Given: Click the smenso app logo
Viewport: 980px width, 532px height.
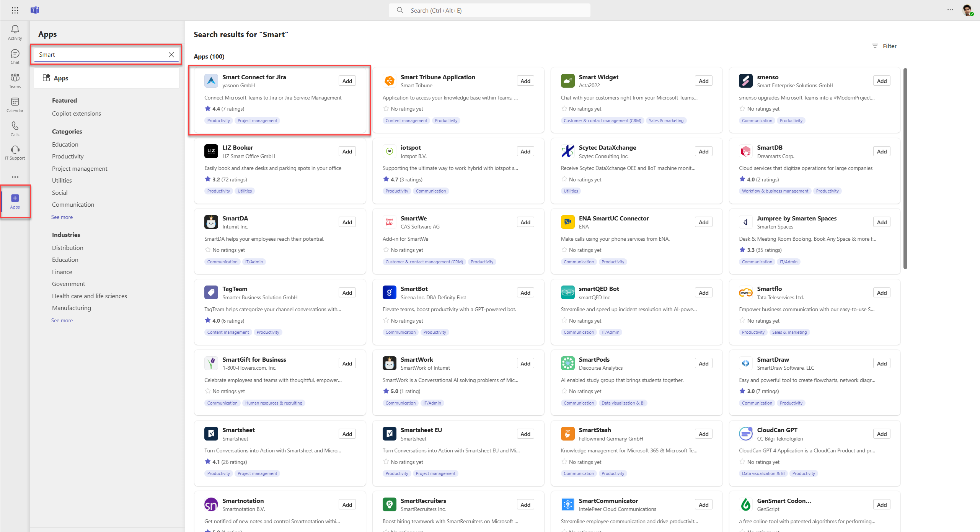Looking at the screenshot, I should 746,81.
